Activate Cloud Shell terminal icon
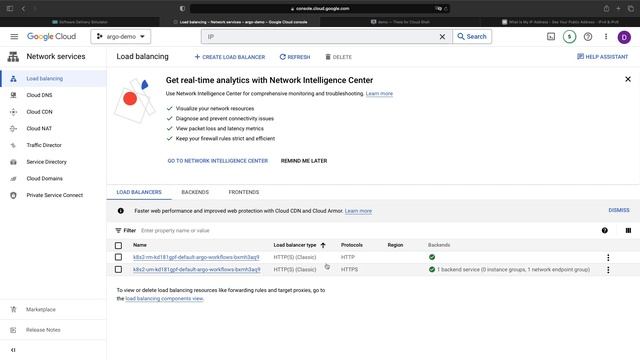 point(551,37)
